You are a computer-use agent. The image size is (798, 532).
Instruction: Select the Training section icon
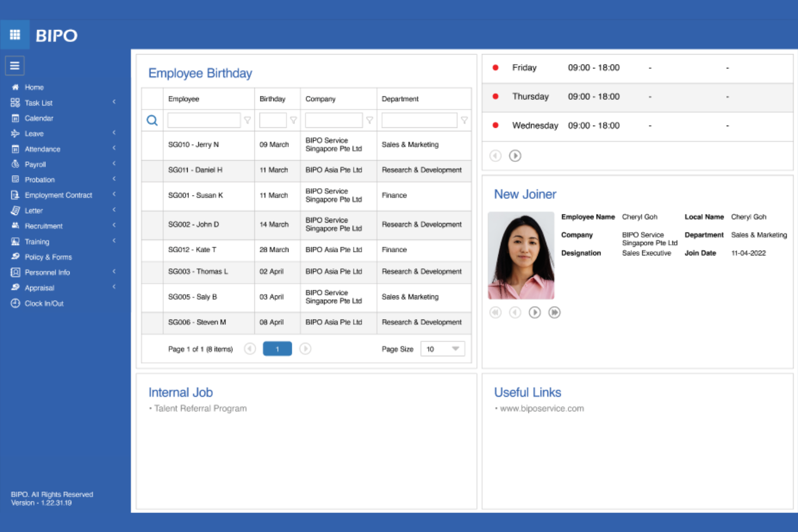tap(15, 241)
